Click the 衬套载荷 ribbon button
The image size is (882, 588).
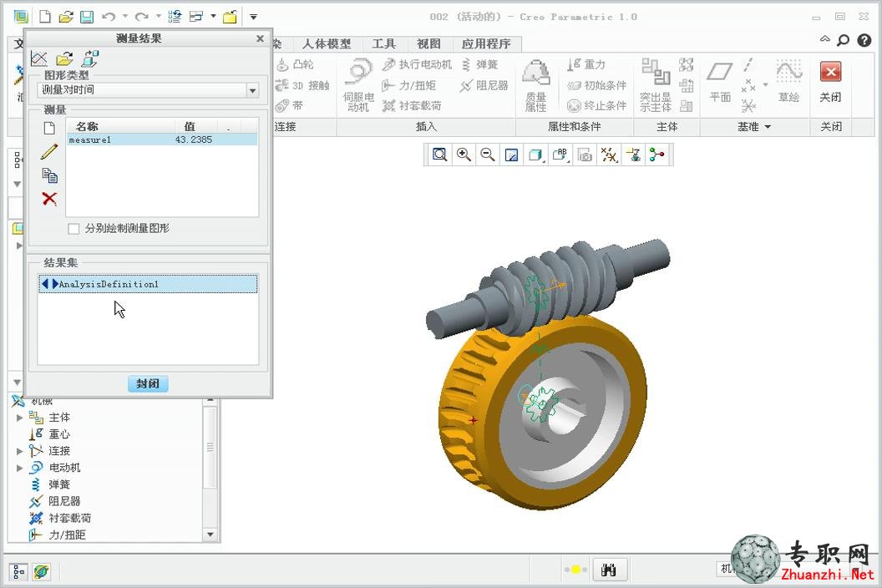coord(412,106)
